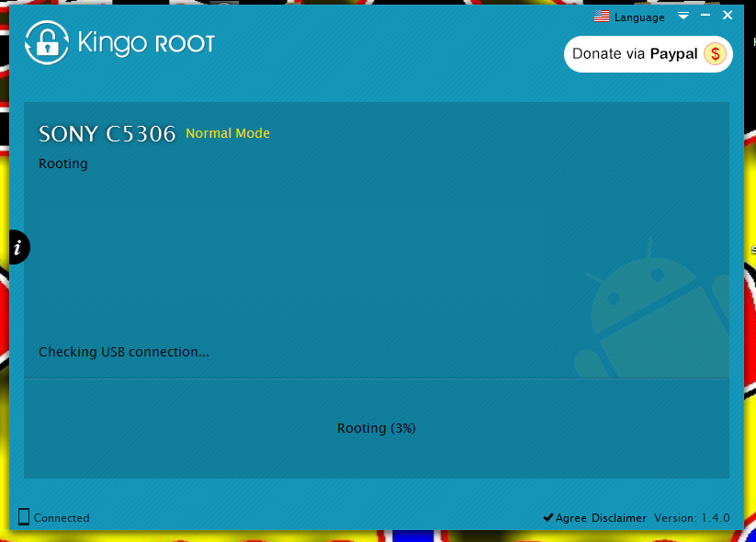Open the black info side tab
Viewport: 756px width, 542px height.
[17, 248]
